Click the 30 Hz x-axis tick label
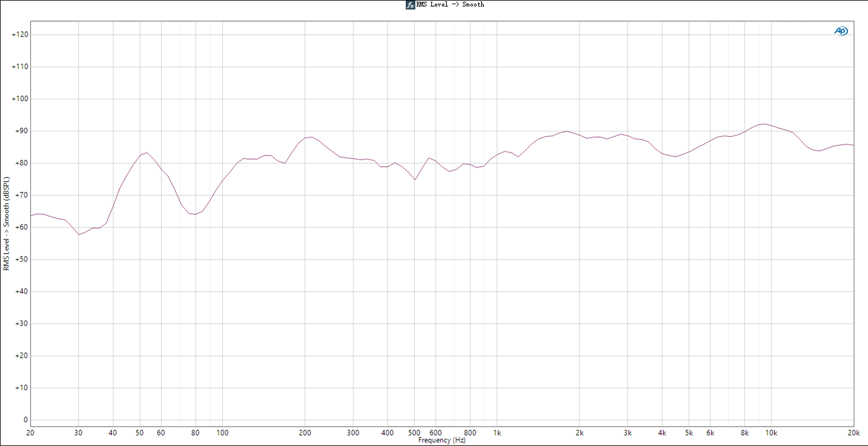The width and height of the screenshot is (868, 446). click(78, 433)
